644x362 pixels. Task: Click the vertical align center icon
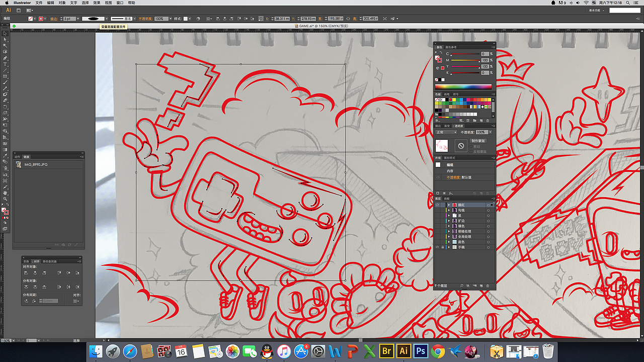[68, 273]
